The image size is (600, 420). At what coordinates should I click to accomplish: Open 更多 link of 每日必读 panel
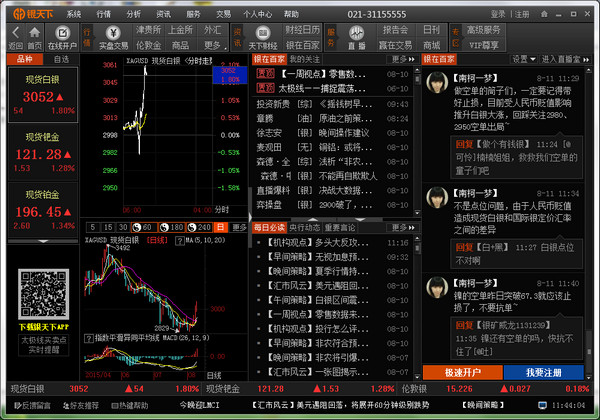point(403,228)
